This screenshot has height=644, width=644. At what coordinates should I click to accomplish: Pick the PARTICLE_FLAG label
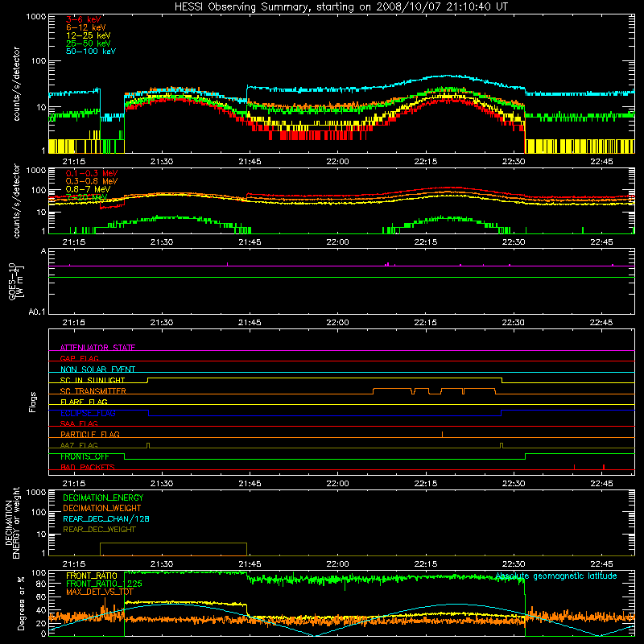[x=90, y=434]
